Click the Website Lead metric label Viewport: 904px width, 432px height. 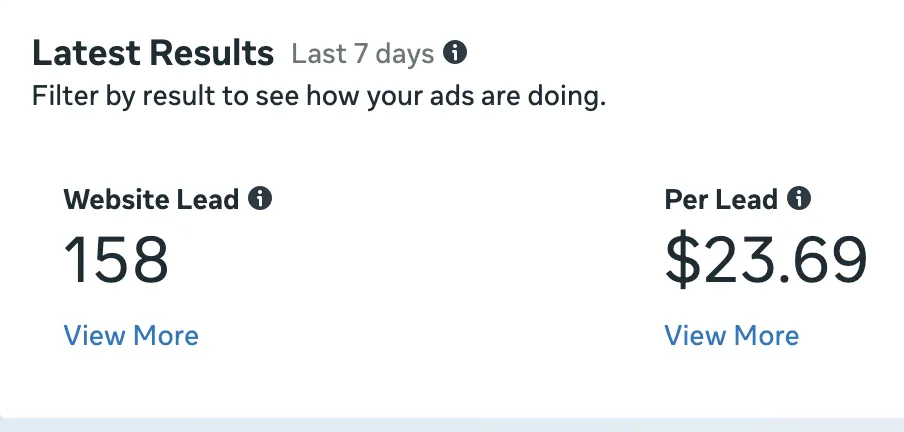151,199
